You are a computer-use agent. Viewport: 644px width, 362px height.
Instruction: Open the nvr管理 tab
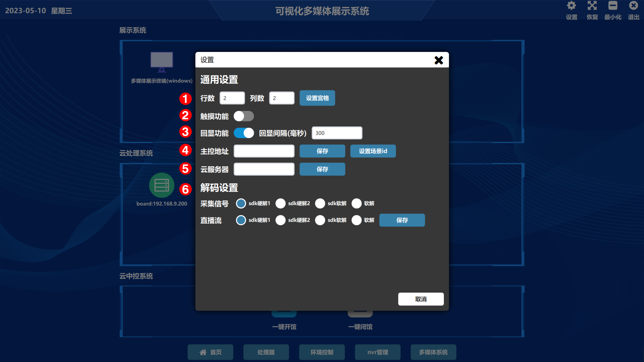click(377, 352)
